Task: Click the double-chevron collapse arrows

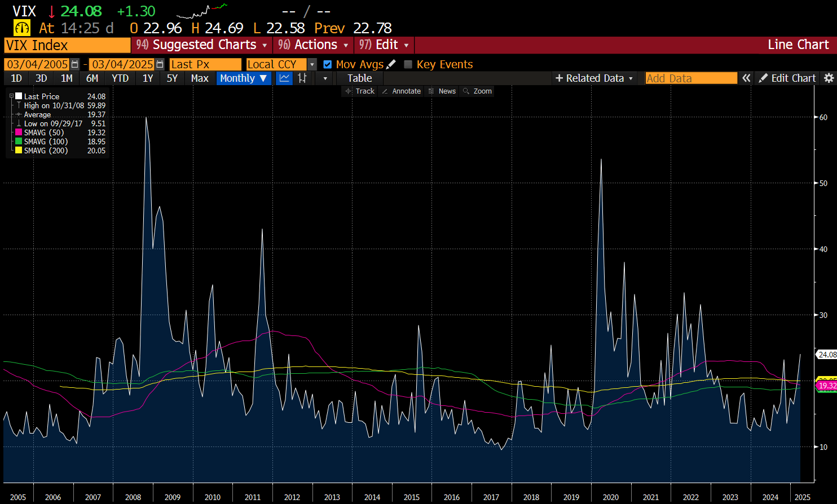Action: (746, 78)
